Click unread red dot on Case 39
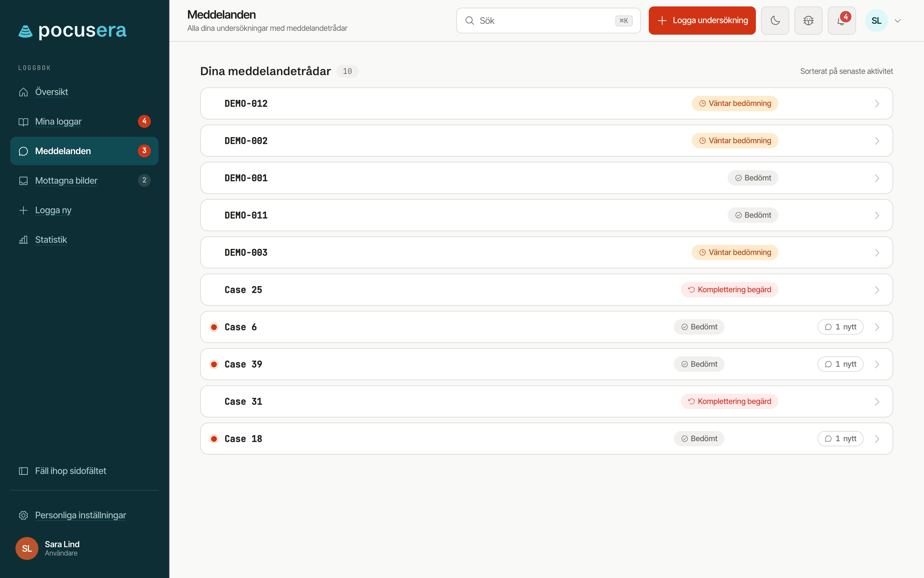Viewport: 924px width, 578px height. tap(214, 364)
